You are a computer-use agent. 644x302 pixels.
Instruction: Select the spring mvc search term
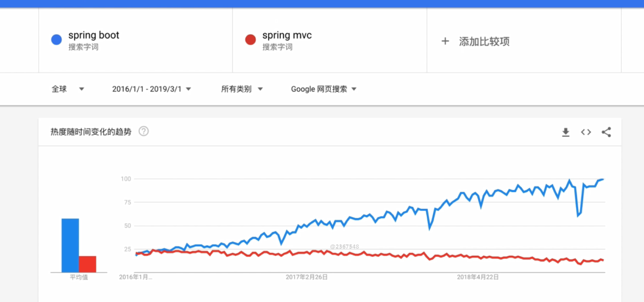coord(287,35)
